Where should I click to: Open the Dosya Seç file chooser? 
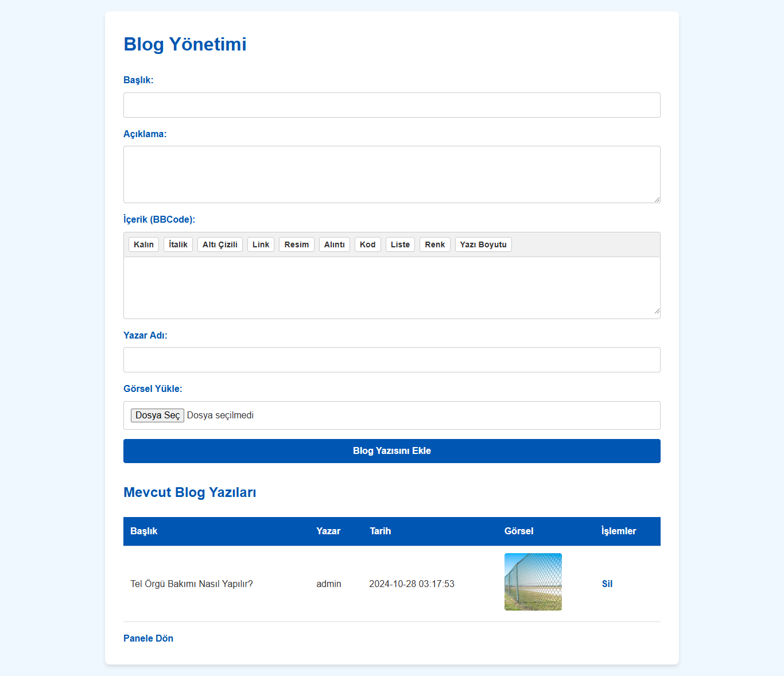pos(157,415)
